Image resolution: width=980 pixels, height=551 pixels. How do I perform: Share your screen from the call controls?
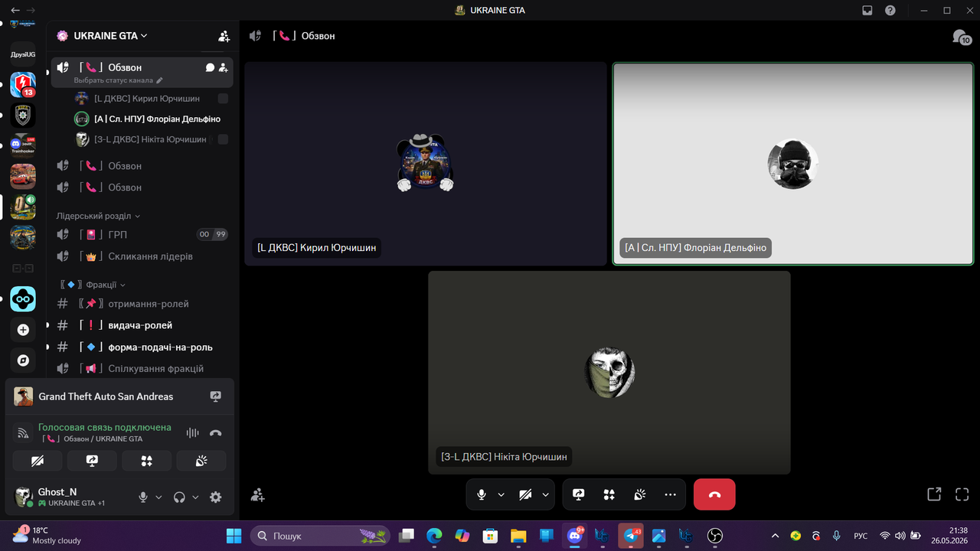[x=578, y=494]
